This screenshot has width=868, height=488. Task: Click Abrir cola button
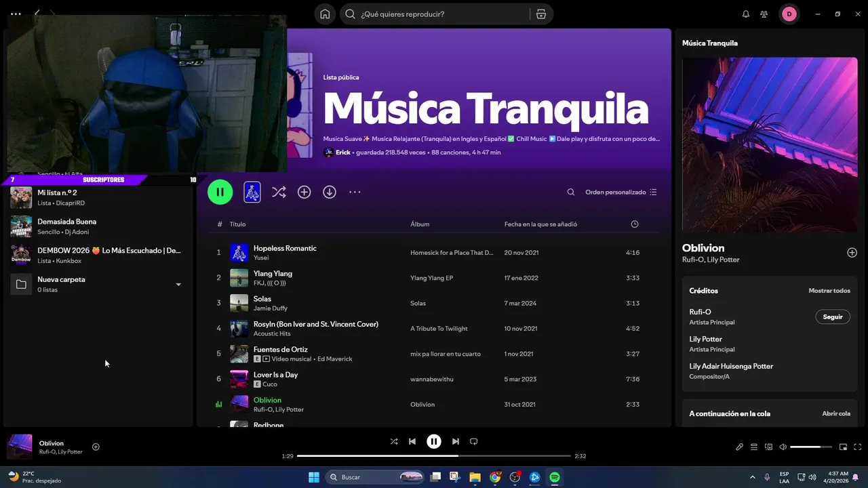click(836, 413)
